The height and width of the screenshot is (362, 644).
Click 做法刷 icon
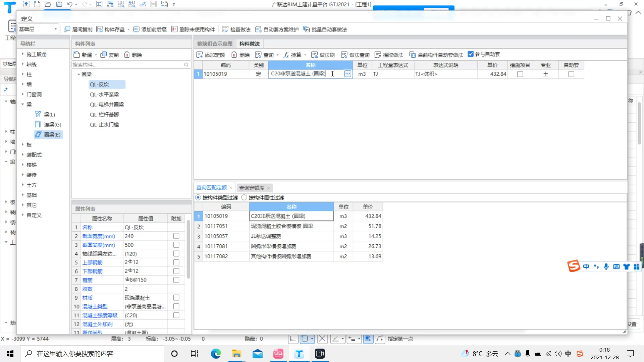tap(314, 55)
